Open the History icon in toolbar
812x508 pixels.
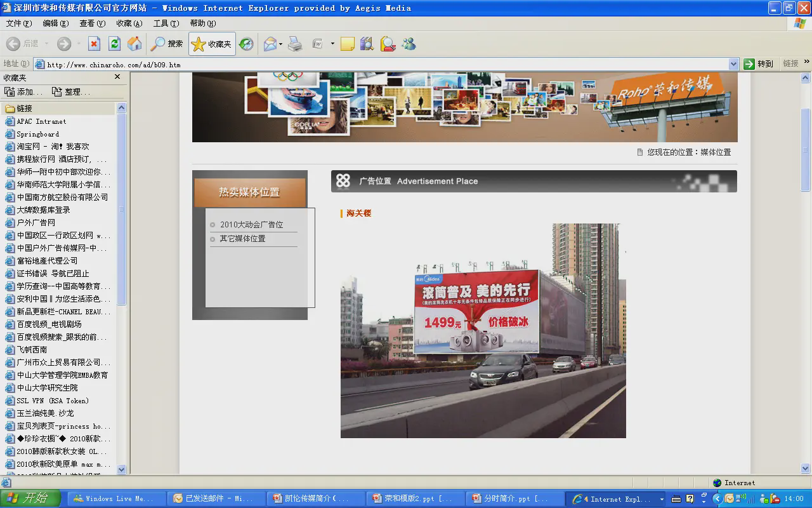coord(246,44)
